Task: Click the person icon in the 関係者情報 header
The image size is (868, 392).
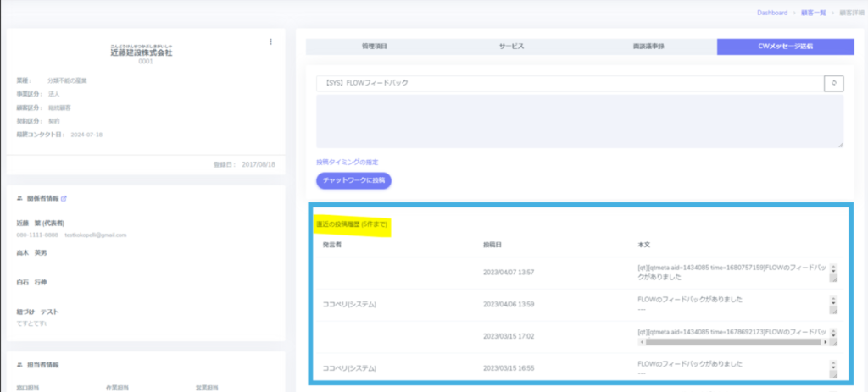Action: [19, 199]
